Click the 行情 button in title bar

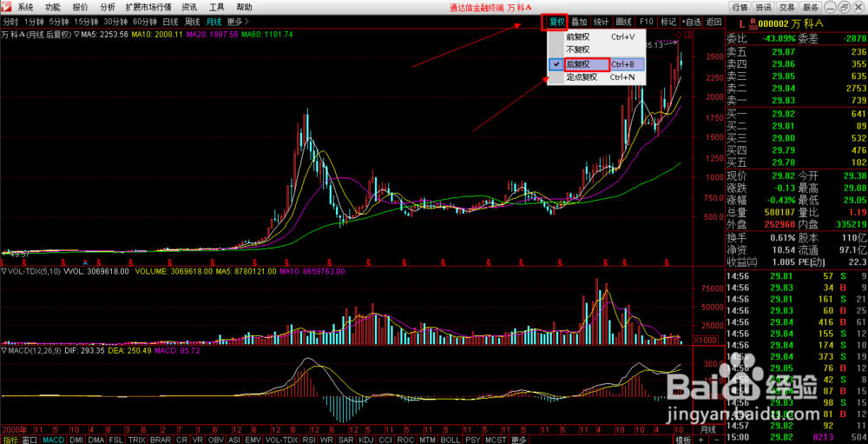pyautogui.click(x=740, y=7)
